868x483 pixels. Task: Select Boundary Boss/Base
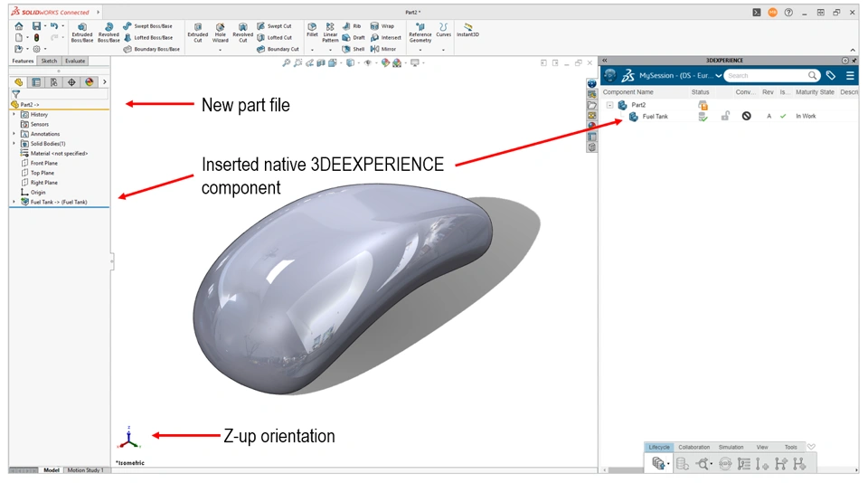pyautogui.click(x=152, y=50)
